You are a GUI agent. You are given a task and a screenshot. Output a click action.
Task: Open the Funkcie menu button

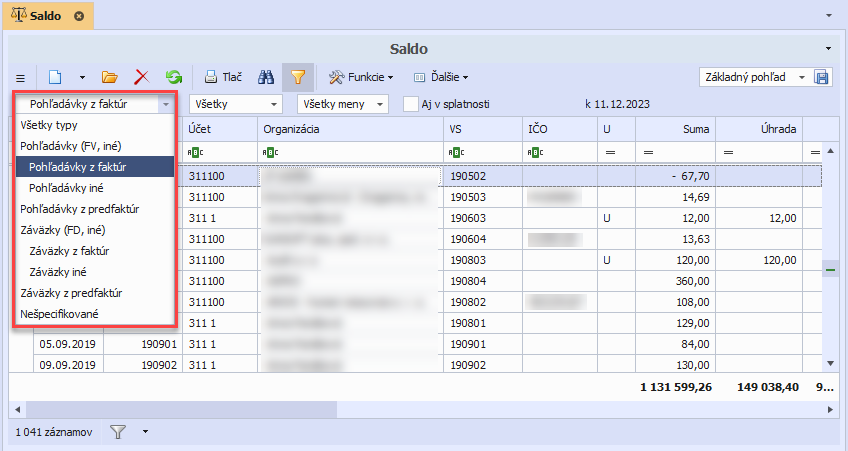click(361, 77)
